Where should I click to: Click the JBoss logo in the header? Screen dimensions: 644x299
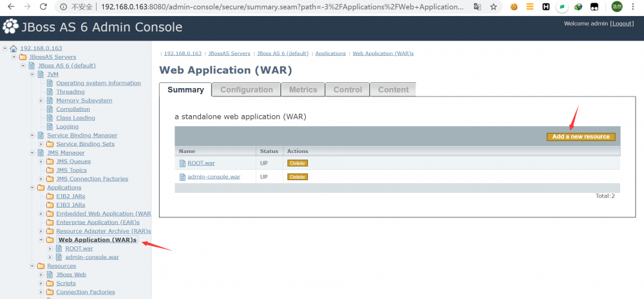pyautogui.click(x=11, y=27)
